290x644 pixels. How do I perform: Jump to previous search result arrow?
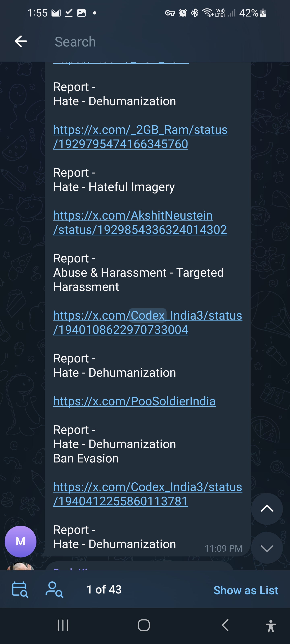(267, 509)
